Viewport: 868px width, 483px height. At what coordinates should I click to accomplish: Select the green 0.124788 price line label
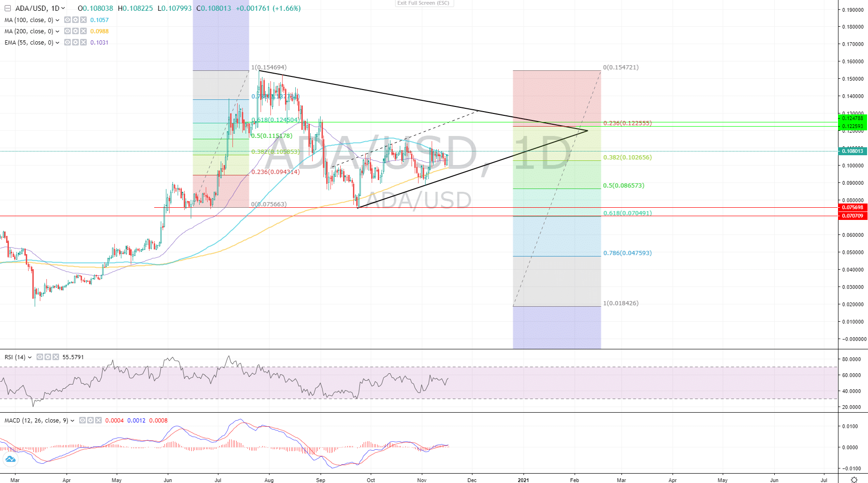[x=853, y=118]
